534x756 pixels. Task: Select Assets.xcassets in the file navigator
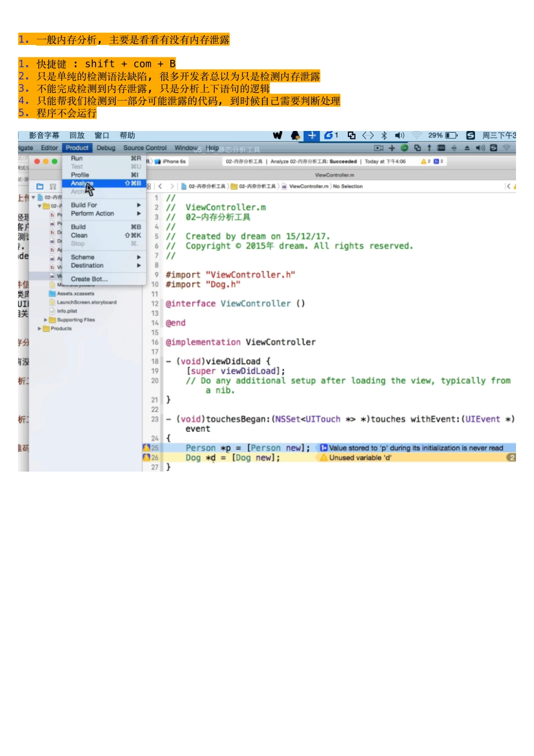pos(75,293)
